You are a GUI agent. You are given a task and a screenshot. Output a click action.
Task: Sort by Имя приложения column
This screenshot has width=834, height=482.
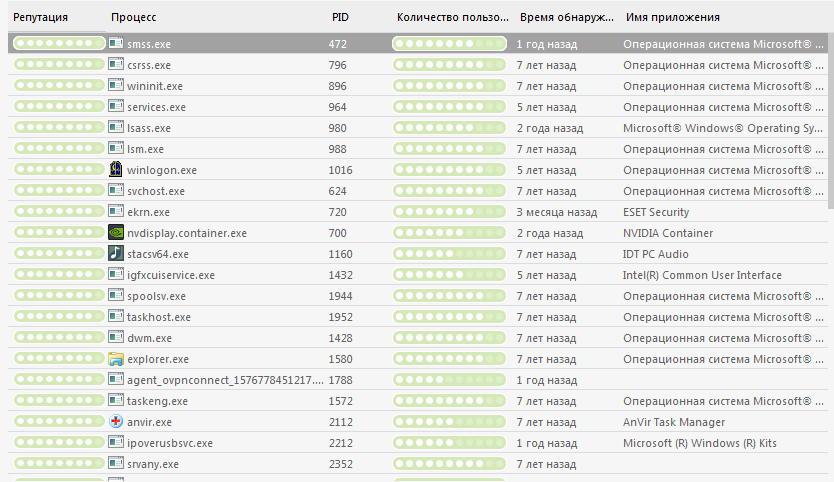673,18
